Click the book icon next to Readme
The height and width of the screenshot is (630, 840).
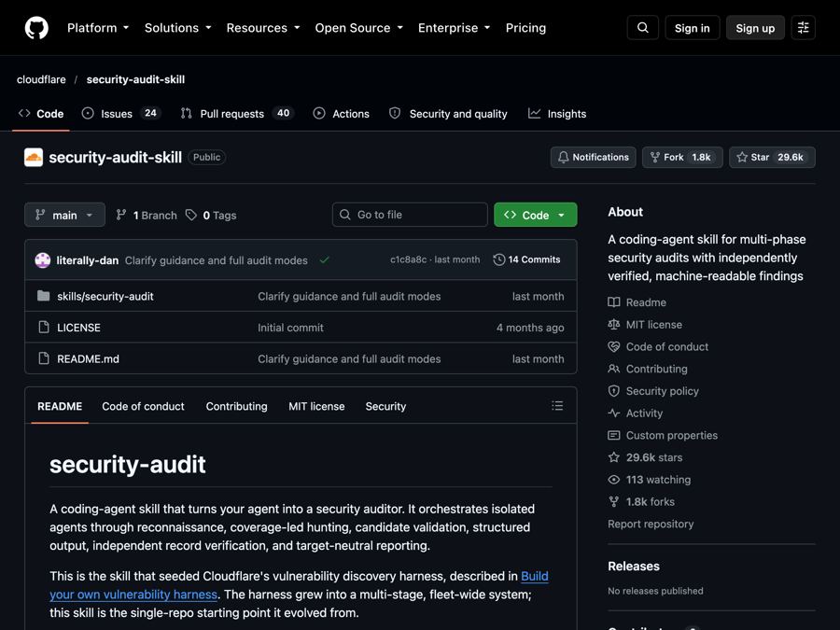(x=614, y=302)
